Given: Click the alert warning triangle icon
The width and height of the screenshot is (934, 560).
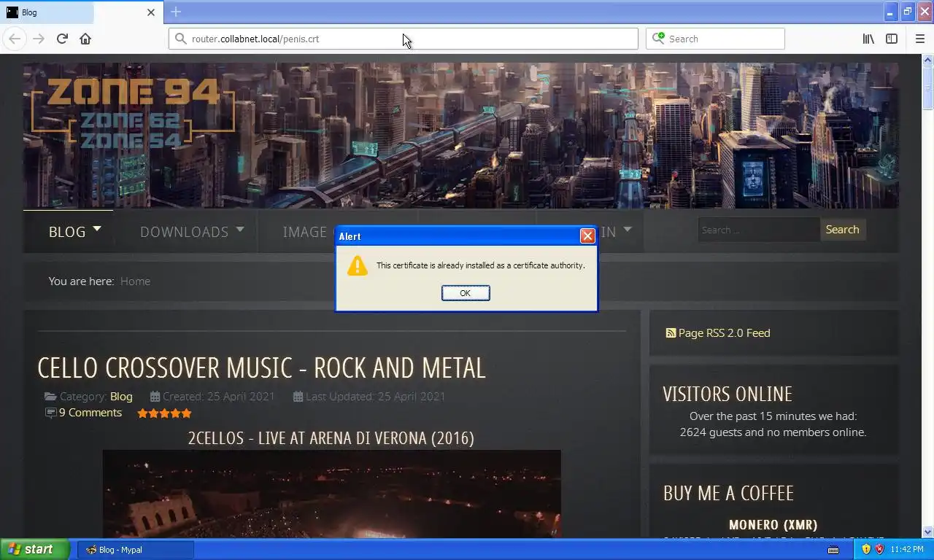Looking at the screenshot, I should coord(358,265).
